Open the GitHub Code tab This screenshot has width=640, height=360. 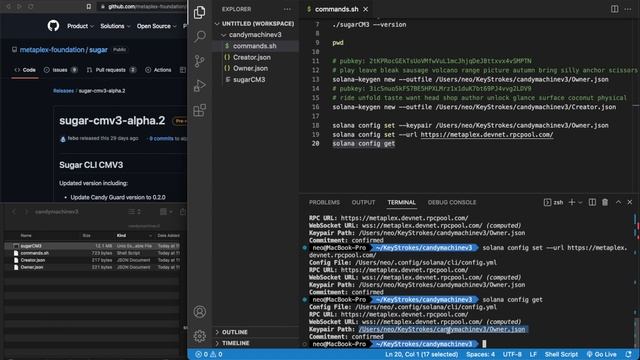25,70
